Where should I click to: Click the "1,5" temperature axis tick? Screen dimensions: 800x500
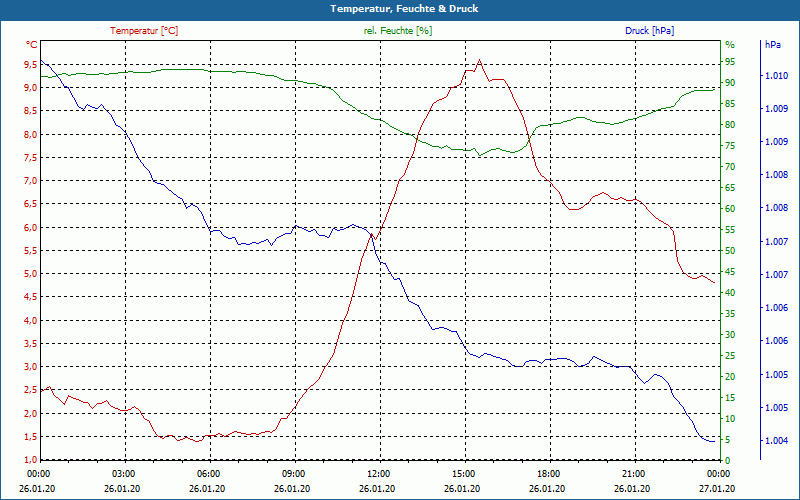coord(31,437)
